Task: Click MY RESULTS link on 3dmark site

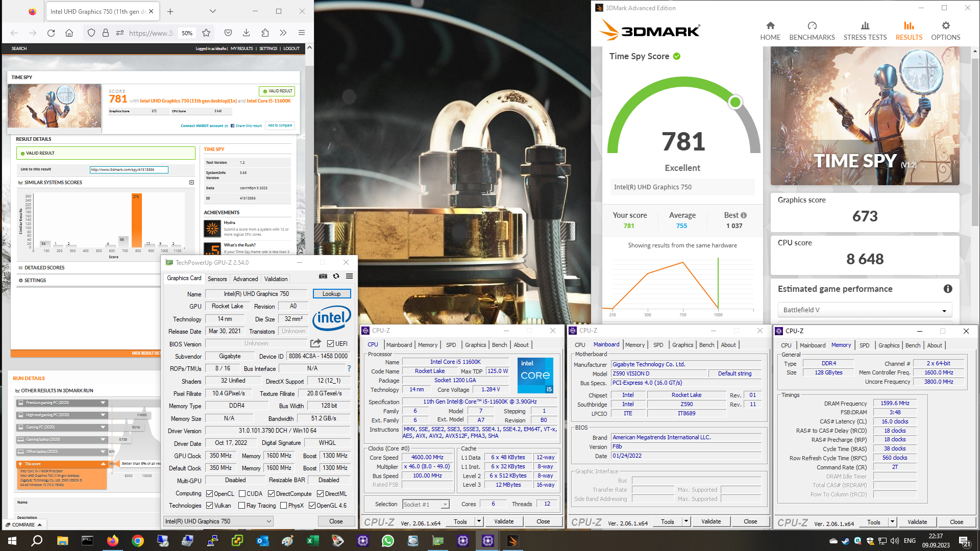Action: click(242, 48)
